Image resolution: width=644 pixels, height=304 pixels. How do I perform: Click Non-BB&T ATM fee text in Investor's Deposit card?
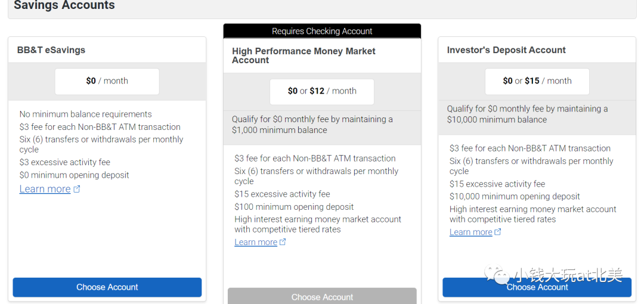(530, 148)
